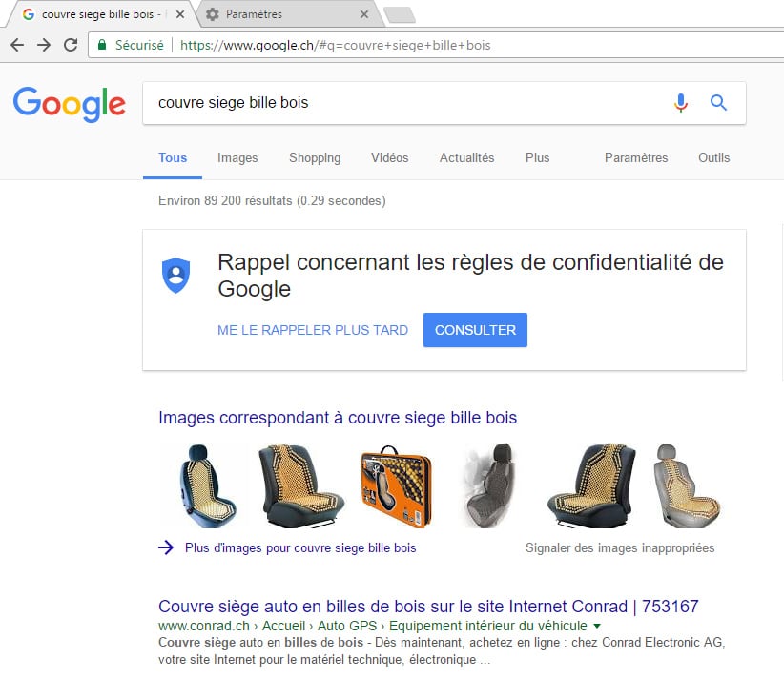Open the Vidéos search tab
784x681 pixels.
point(389,158)
